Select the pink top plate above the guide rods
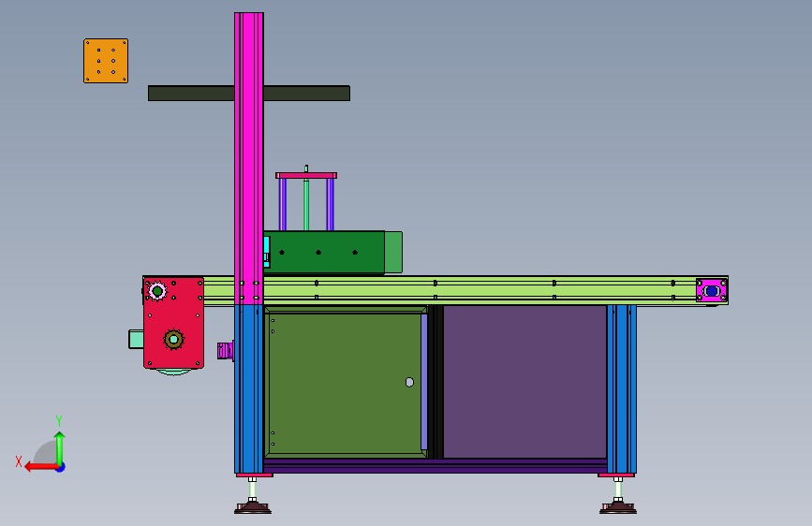This screenshot has height=526, width=812. pyautogui.click(x=306, y=176)
